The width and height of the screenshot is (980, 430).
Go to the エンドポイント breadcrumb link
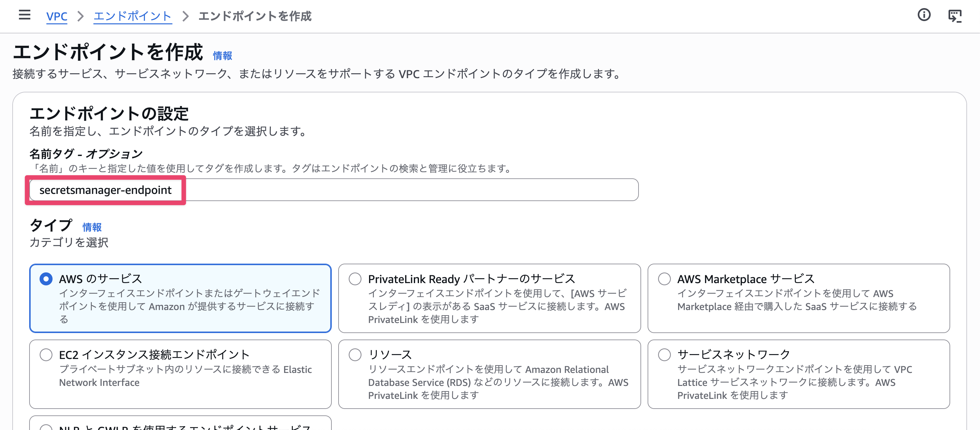coord(133,16)
